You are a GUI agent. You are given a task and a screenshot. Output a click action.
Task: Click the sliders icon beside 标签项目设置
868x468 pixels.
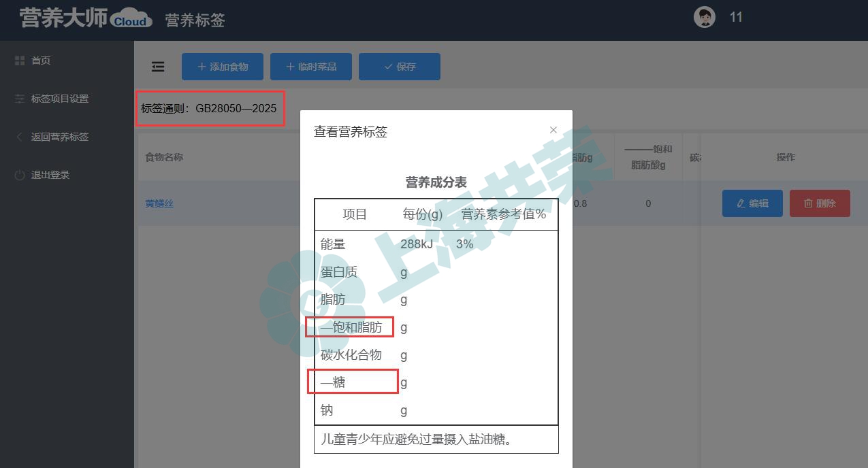click(x=20, y=99)
